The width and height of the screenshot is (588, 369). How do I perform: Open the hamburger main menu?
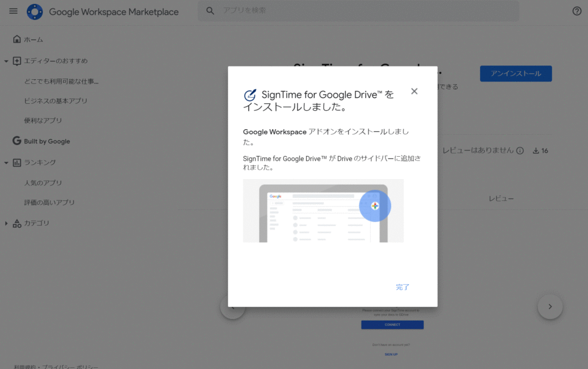pyautogui.click(x=13, y=11)
